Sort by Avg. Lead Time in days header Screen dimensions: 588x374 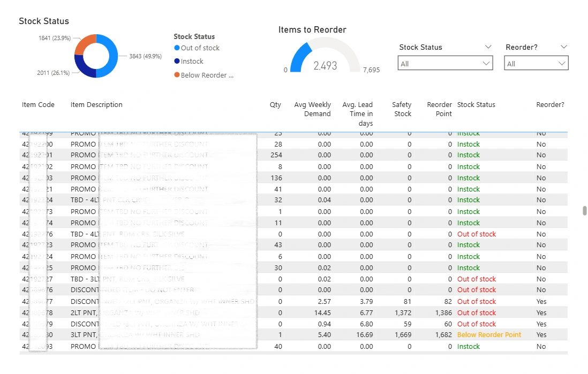[357, 114]
